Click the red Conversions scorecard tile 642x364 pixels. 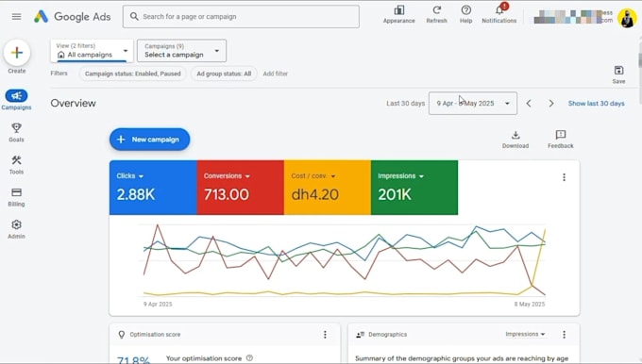pos(241,188)
